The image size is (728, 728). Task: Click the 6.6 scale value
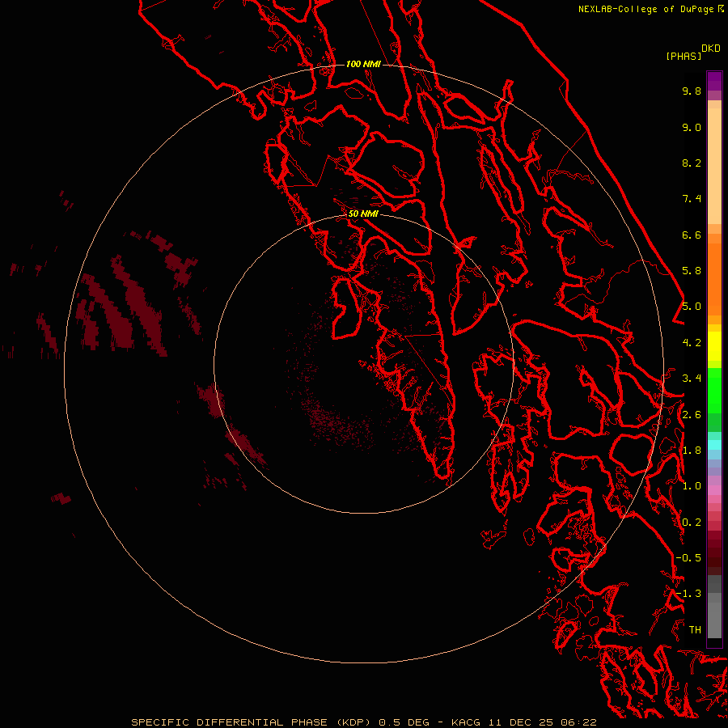[692, 235]
